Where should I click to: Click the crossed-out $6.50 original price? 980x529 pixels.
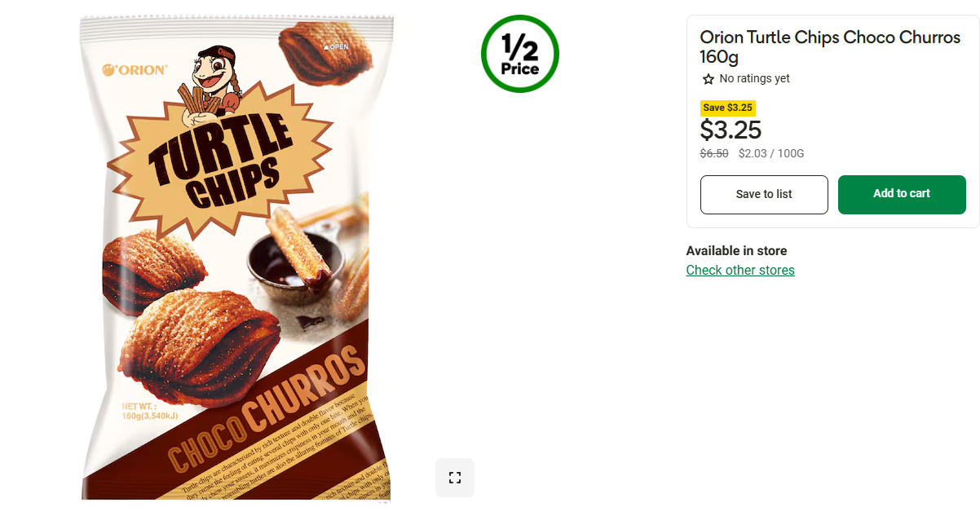714,153
